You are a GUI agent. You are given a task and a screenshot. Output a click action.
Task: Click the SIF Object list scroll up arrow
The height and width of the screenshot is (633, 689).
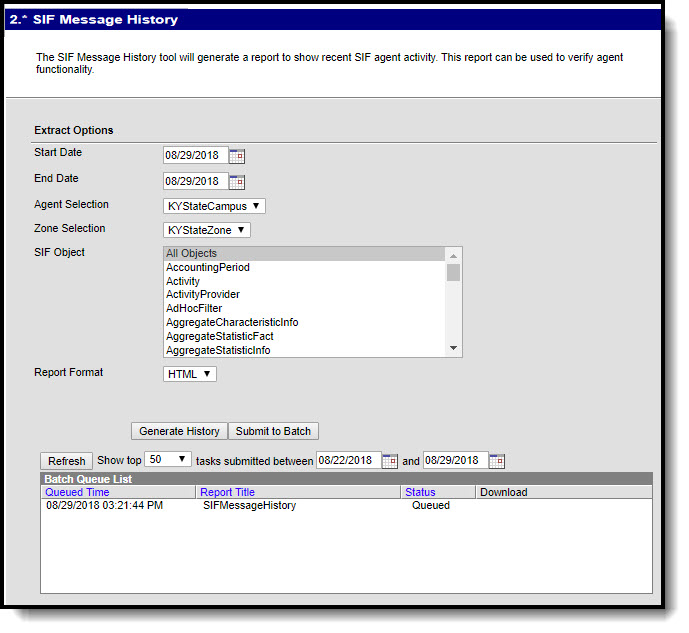pyautogui.click(x=453, y=256)
